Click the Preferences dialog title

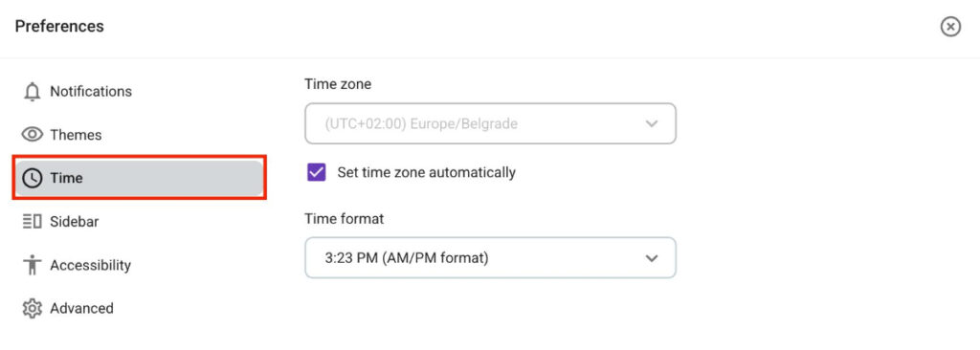tap(59, 27)
